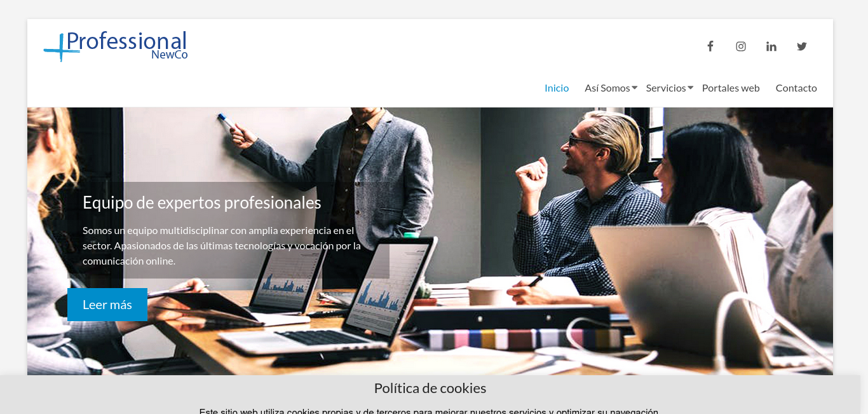Go to the Inicio menu item
Image resolution: width=868 pixels, height=414 pixels.
[557, 88]
